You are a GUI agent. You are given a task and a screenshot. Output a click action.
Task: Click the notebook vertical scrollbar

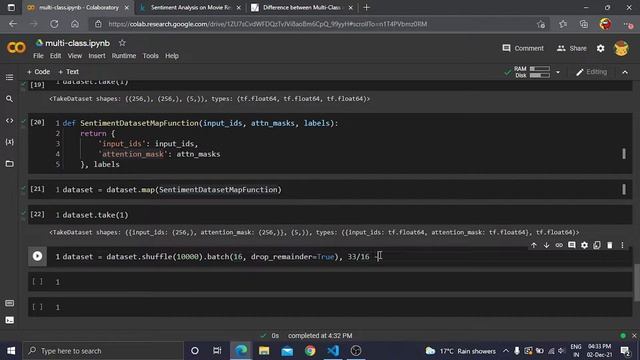[x=637, y=282]
